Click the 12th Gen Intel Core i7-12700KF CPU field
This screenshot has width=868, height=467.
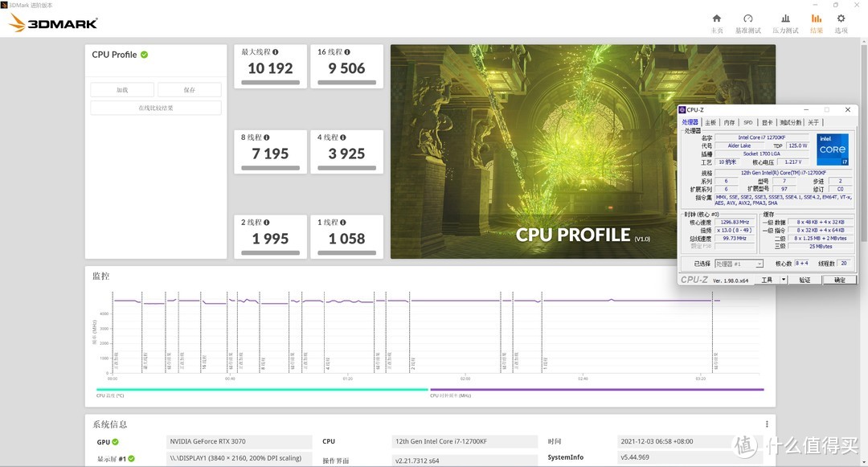tap(465, 441)
